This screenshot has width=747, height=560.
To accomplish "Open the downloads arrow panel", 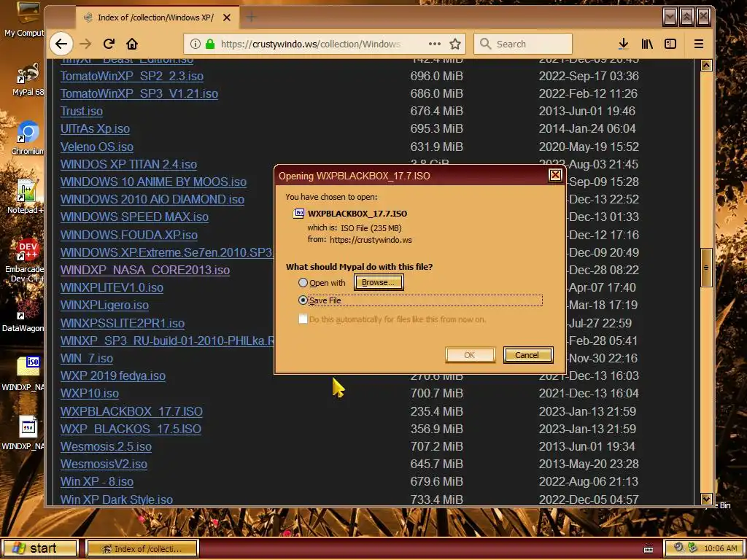I will [623, 44].
